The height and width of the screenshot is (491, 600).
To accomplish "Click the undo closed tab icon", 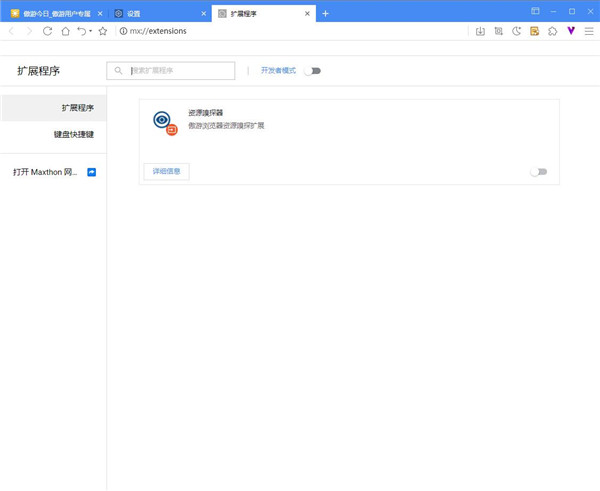I will click(x=82, y=31).
